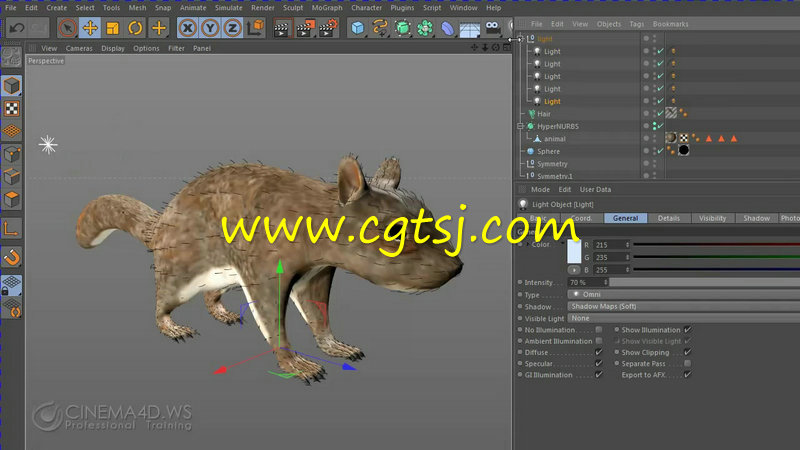Switch to Points mode icon
800x450 pixels.
pyautogui.click(x=11, y=153)
